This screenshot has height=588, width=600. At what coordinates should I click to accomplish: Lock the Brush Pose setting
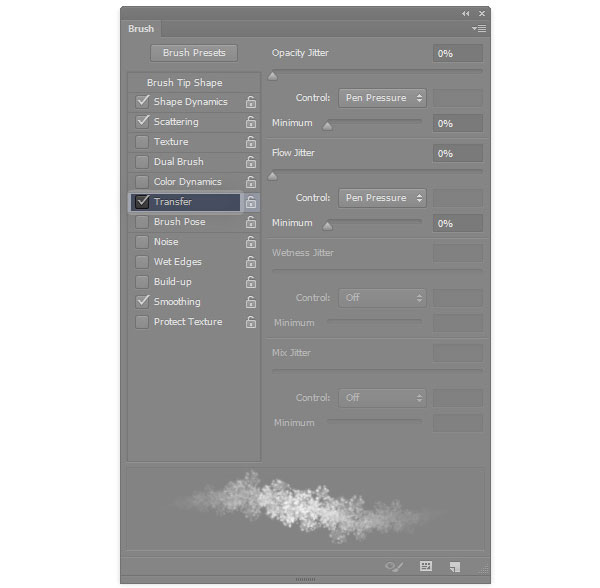(x=251, y=222)
